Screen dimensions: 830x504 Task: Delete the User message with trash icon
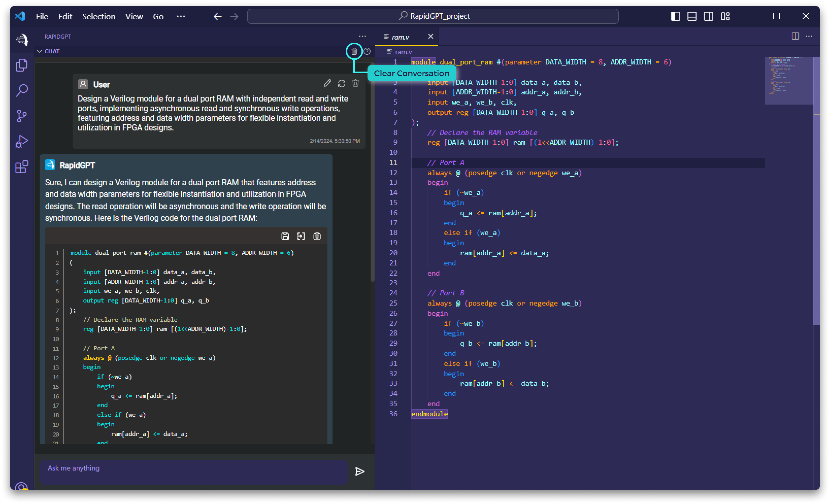point(356,83)
